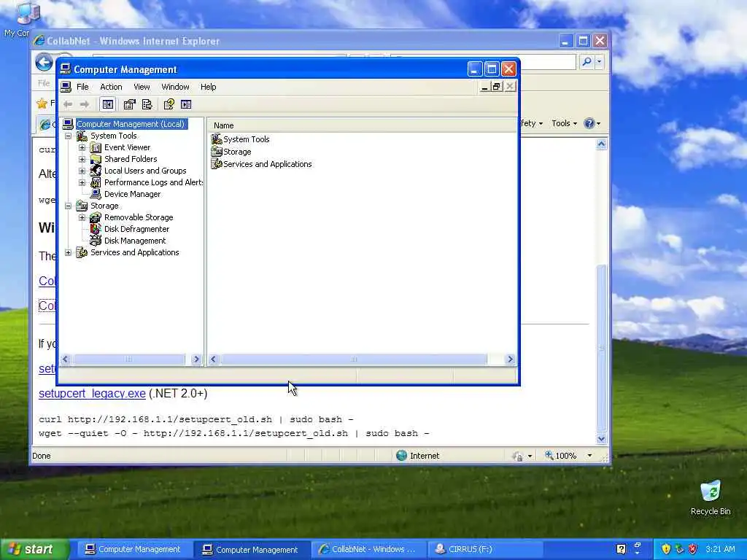The height and width of the screenshot is (560, 747).
Task: Collapse the Storage tree node
Action: point(68,206)
